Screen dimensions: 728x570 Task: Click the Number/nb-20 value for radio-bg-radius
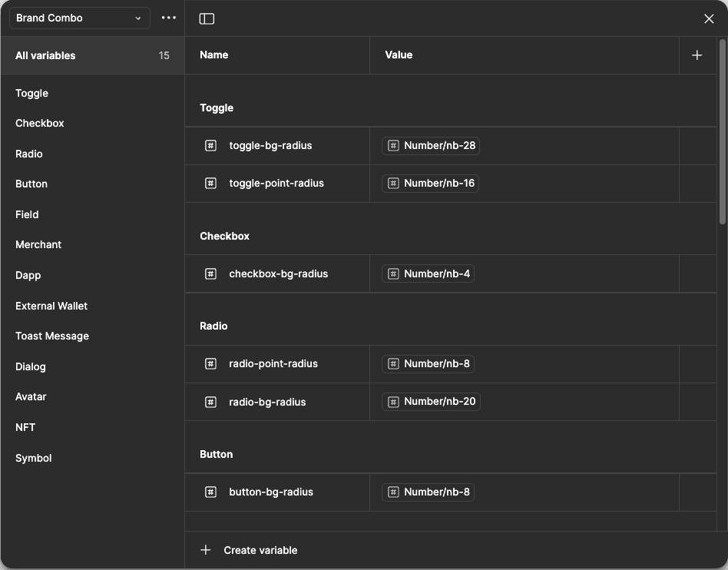click(431, 401)
